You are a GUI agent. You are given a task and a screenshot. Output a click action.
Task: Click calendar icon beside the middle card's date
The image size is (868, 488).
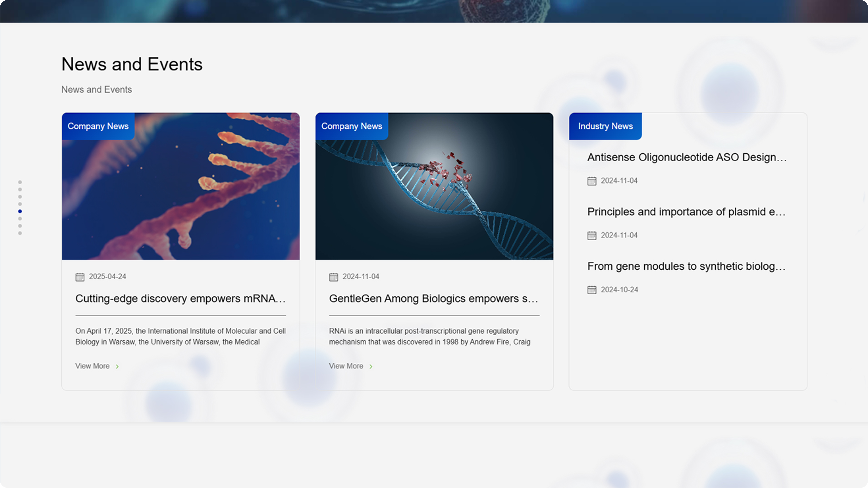pos(333,277)
